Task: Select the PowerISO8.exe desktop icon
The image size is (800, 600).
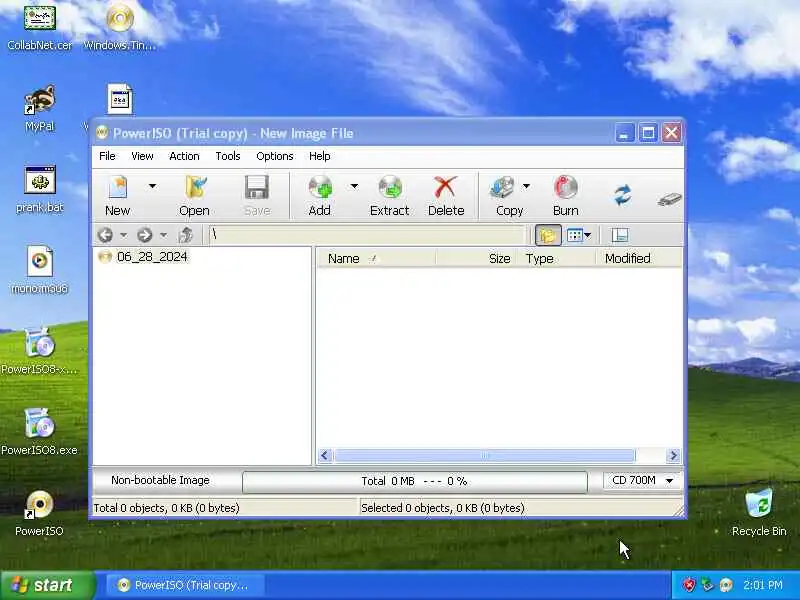Action: [x=39, y=432]
